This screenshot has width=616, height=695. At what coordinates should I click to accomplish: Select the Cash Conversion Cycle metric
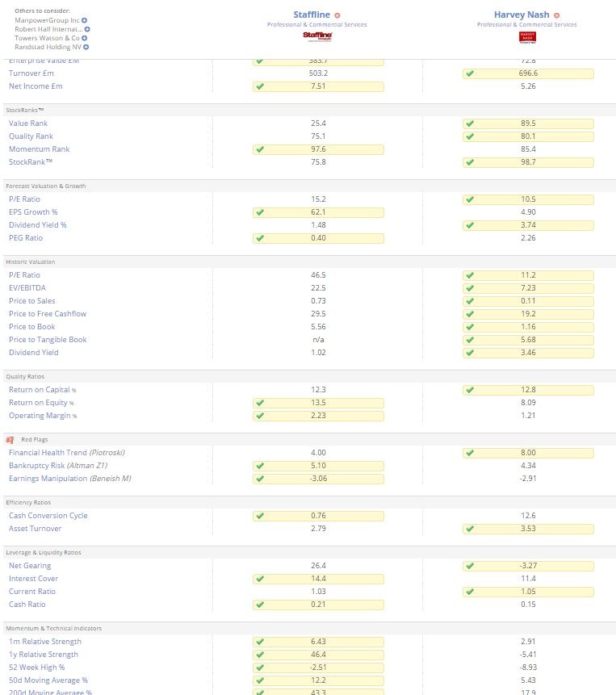[x=48, y=516]
